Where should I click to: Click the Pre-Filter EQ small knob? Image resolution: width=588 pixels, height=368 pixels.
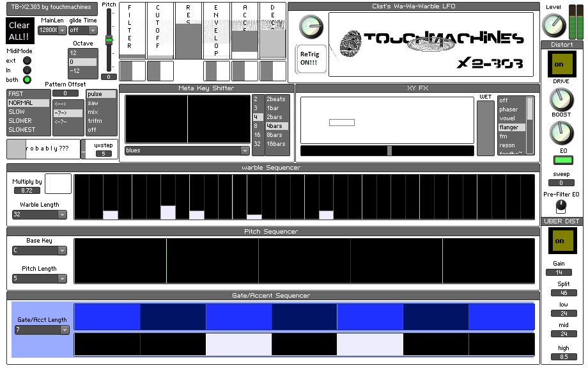[x=561, y=206]
